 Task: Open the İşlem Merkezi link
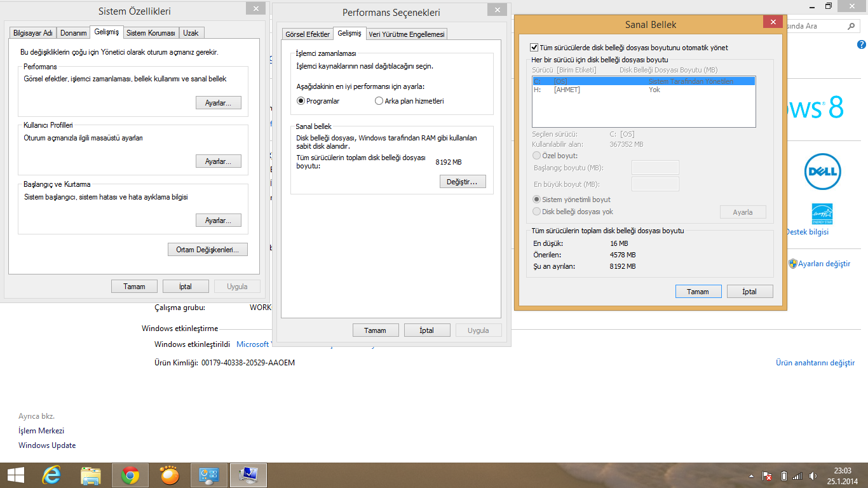[41, 431]
